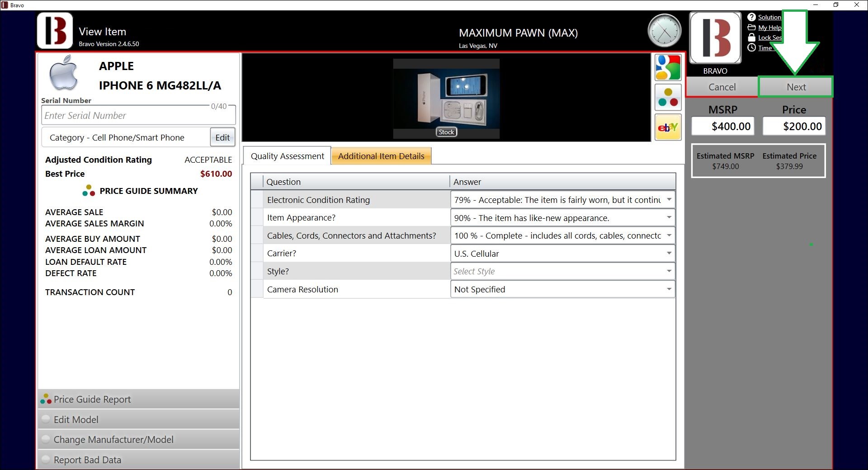Select the iPhone stock photo thumbnail
Viewport: 868px width, 470px height.
click(446, 98)
